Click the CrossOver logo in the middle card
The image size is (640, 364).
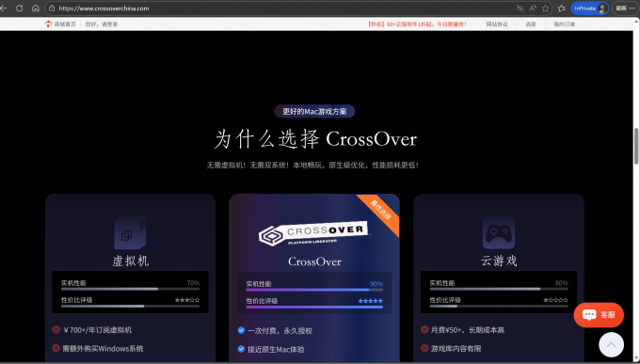tap(313, 234)
